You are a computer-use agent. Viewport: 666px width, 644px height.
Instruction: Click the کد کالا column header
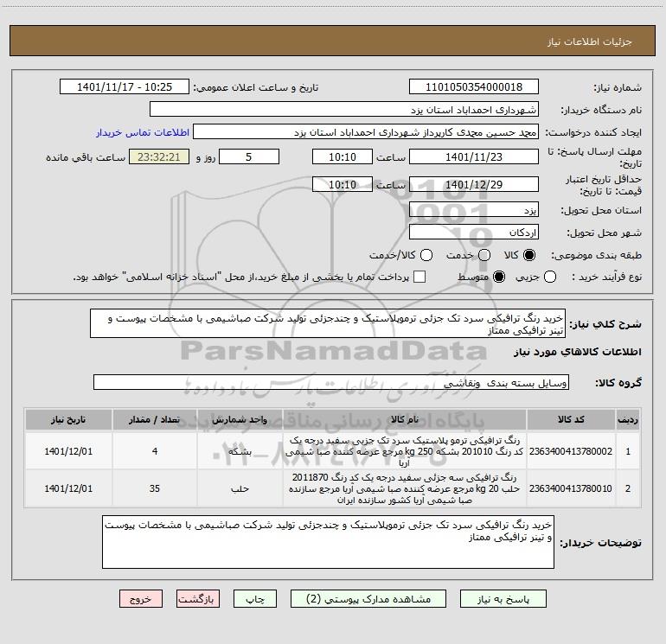click(x=571, y=419)
